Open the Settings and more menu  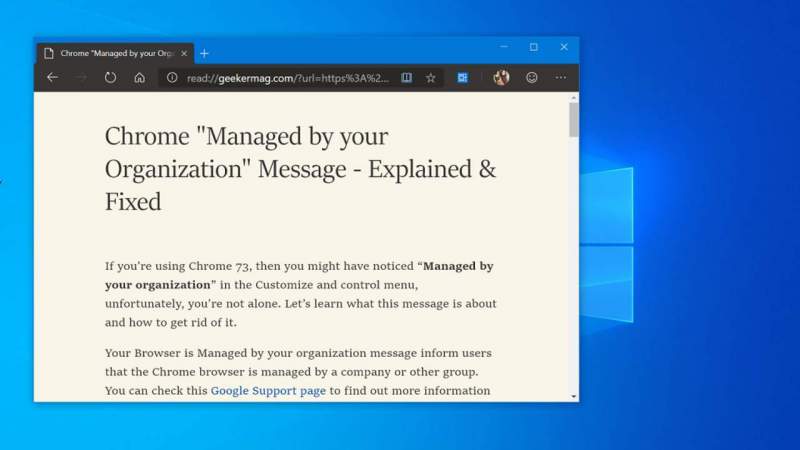(x=561, y=78)
